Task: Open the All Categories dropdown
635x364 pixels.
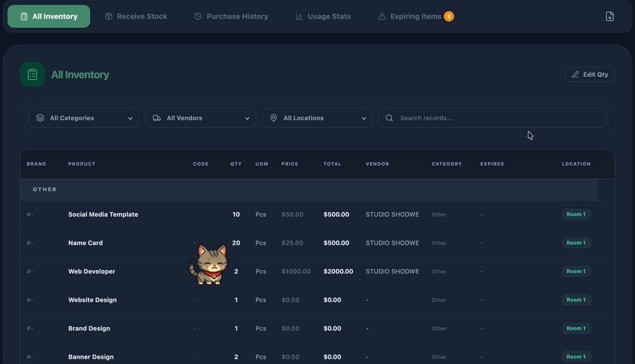Action: click(84, 118)
